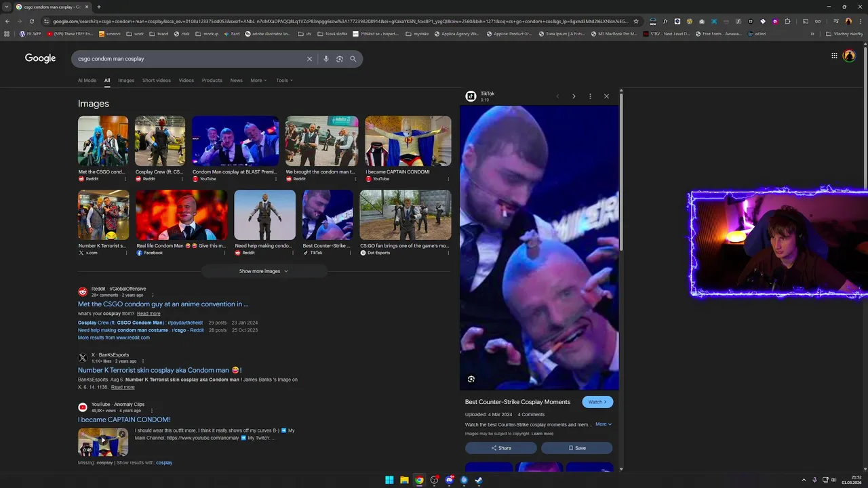The width and height of the screenshot is (868, 488).
Task: Open 'Real life Condom Man' Facebook thumbnail
Action: (182, 215)
